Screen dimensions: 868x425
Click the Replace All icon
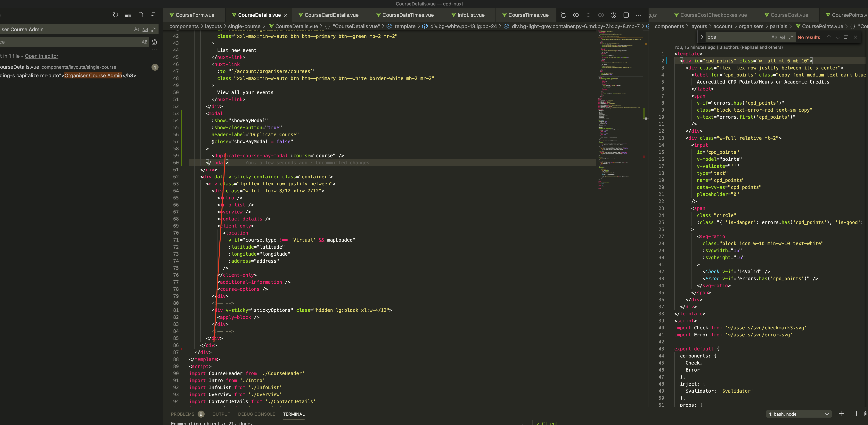point(154,42)
